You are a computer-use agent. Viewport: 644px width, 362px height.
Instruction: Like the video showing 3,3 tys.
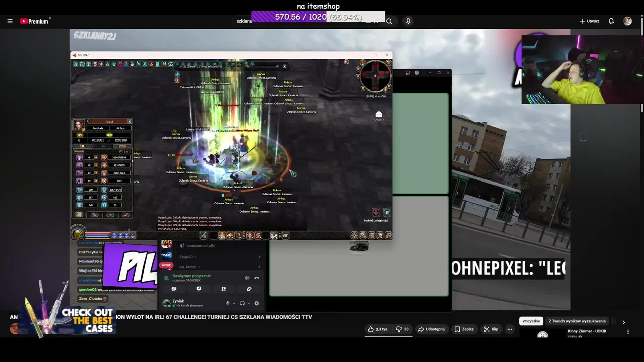tap(378, 329)
